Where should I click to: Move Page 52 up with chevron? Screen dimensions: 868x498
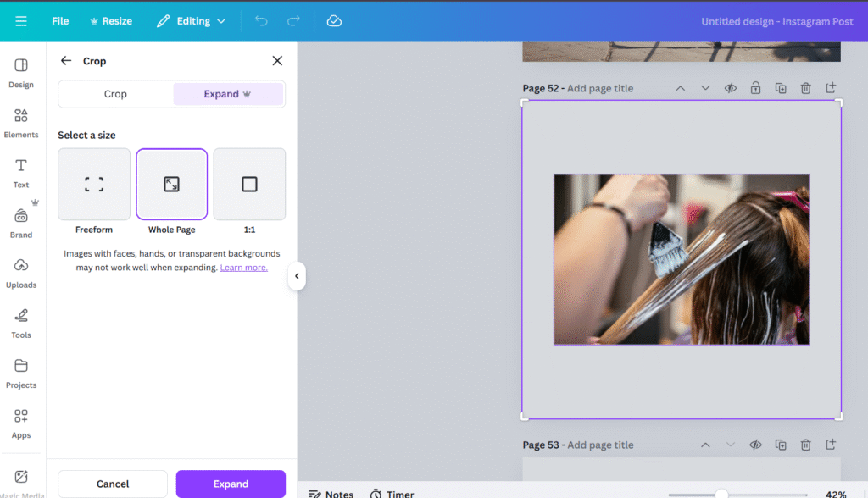[680, 88]
